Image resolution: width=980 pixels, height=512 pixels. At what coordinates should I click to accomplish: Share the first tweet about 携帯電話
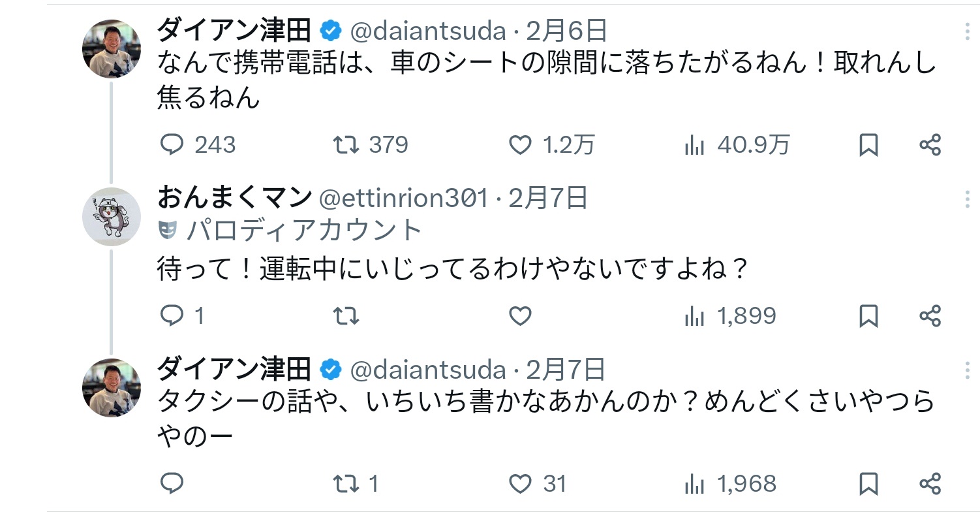coord(930,144)
